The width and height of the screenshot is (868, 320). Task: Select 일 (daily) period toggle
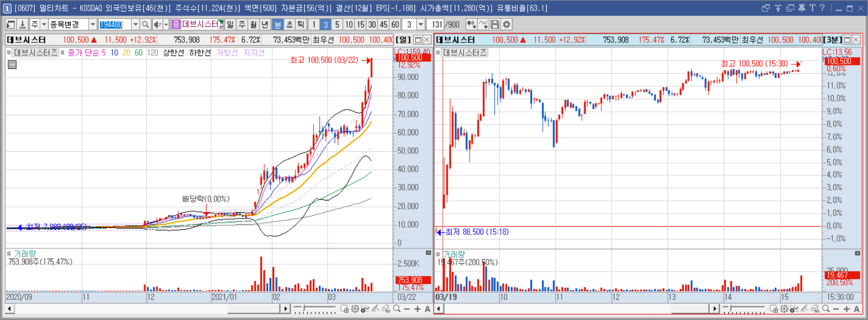pyautogui.click(x=230, y=24)
